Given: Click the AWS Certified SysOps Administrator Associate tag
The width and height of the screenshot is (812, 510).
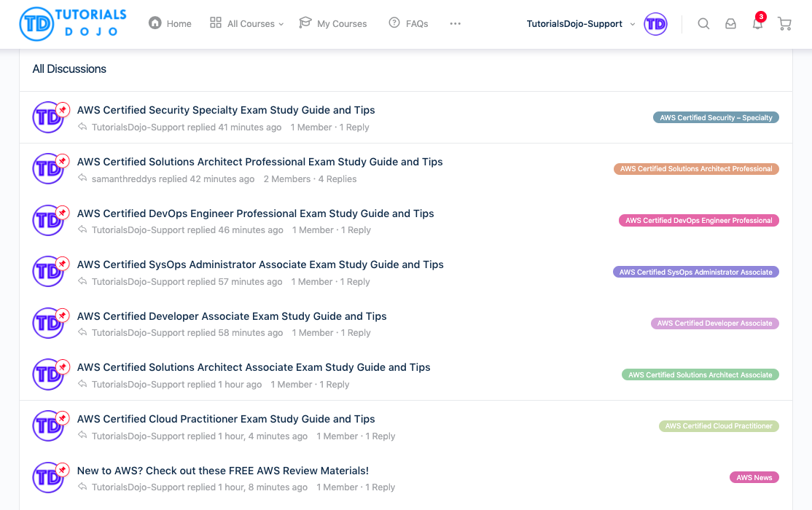Looking at the screenshot, I should pyautogui.click(x=695, y=272).
